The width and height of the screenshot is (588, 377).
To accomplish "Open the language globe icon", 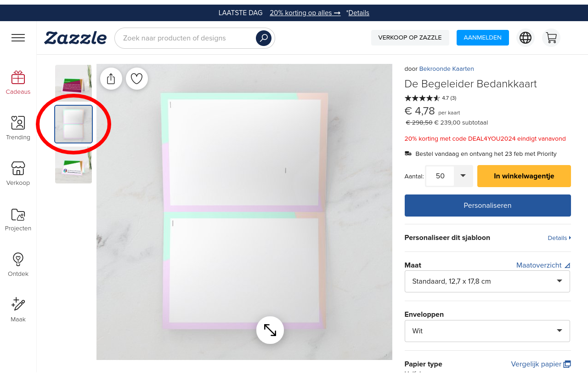I will [x=526, y=38].
